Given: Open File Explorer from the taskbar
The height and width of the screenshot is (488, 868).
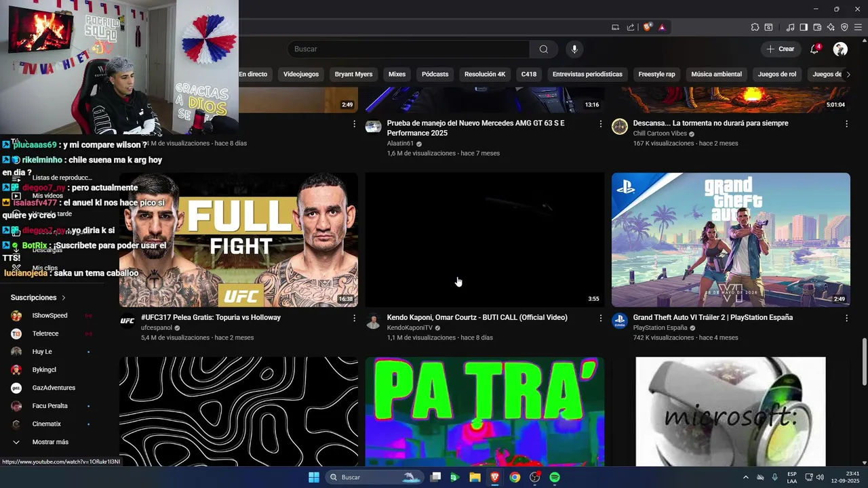Looking at the screenshot, I should pos(475,477).
